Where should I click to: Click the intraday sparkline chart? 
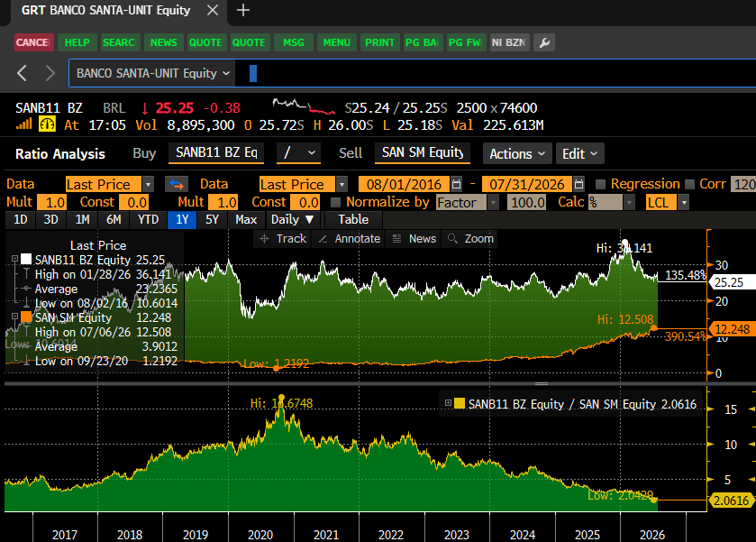[304, 106]
